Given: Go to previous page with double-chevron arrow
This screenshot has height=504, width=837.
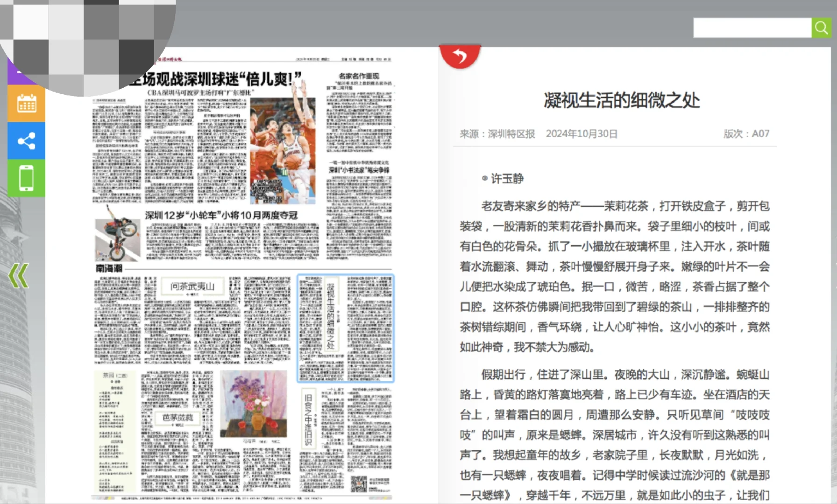Looking at the screenshot, I should tap(19, 276).
